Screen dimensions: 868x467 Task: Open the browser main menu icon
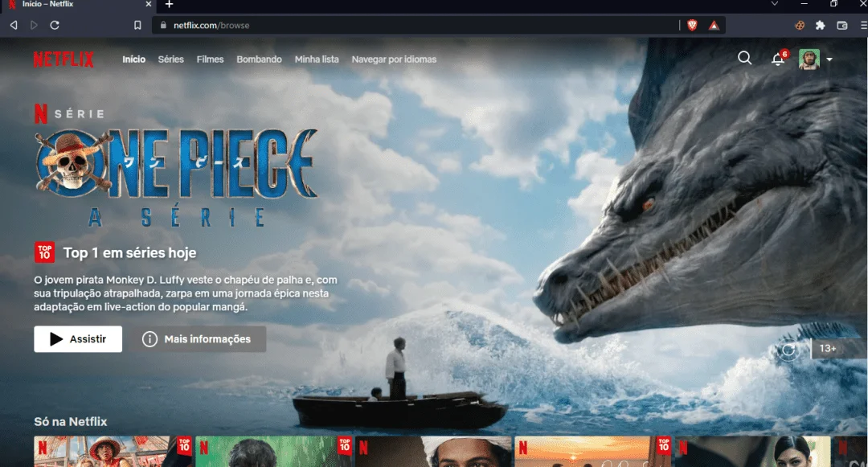coord(863,25)
